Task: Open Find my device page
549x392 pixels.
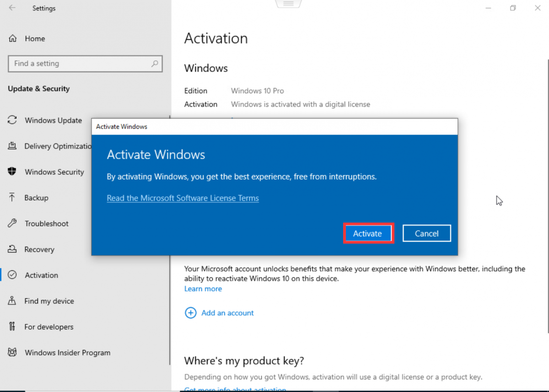Action: click(x=49, y=301)
